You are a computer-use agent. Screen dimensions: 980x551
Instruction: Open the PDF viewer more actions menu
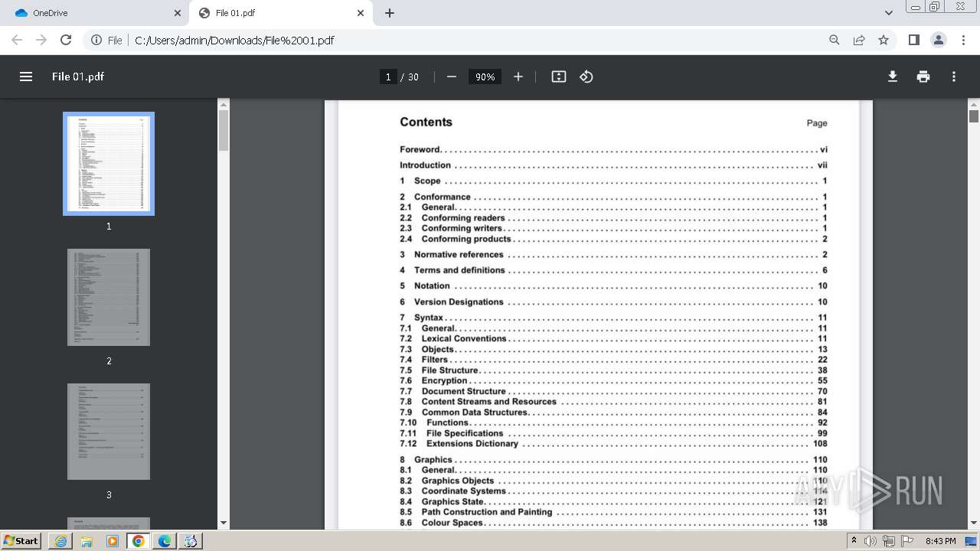point(954,77)
